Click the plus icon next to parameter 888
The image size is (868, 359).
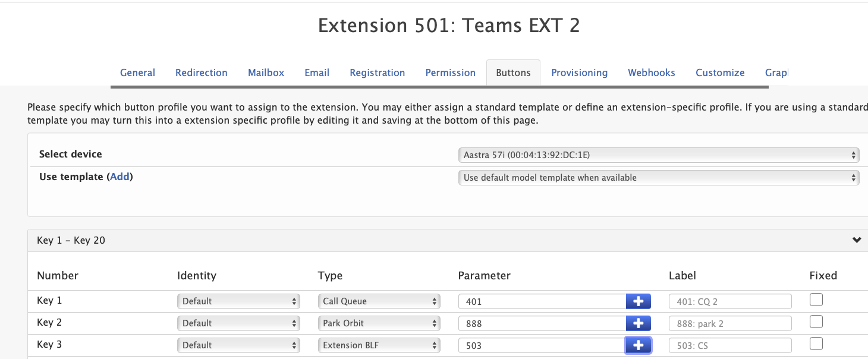638,323
